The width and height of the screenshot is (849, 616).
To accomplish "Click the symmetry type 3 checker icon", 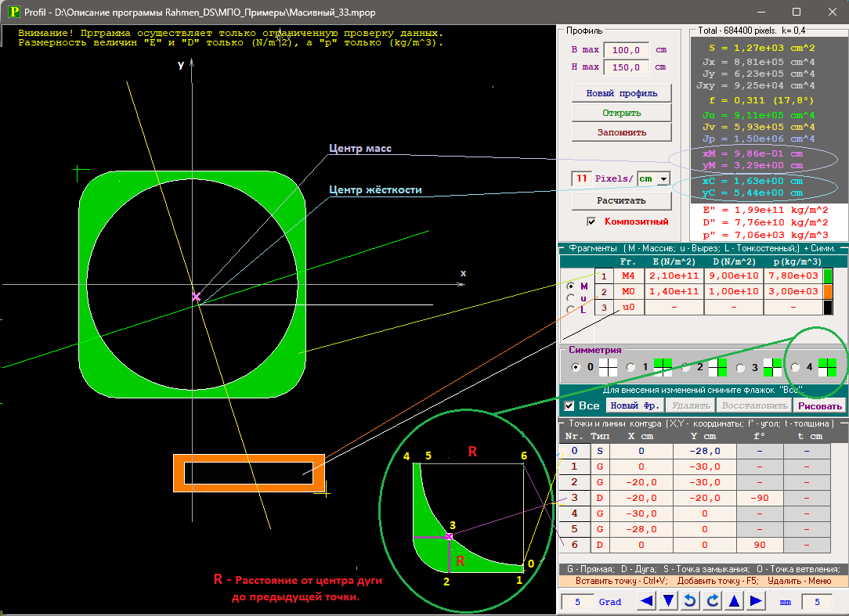I will 772,367.
